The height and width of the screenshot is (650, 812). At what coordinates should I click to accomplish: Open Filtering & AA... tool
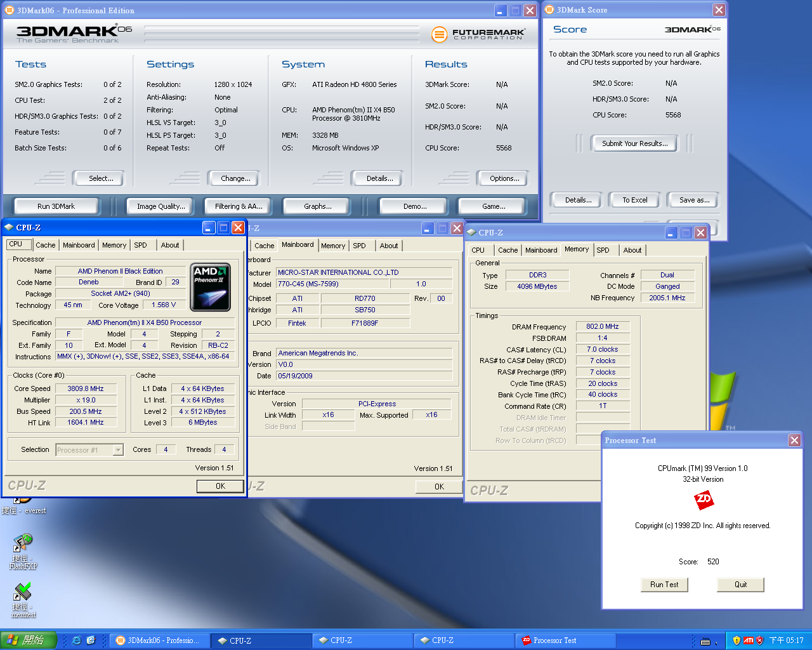(238, 206)
